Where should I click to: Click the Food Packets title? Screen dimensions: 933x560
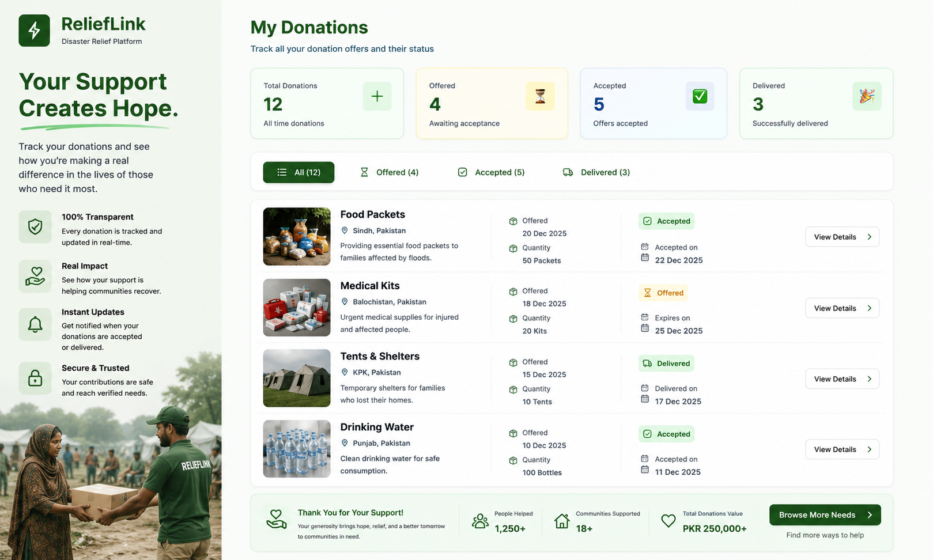[373, 214]
